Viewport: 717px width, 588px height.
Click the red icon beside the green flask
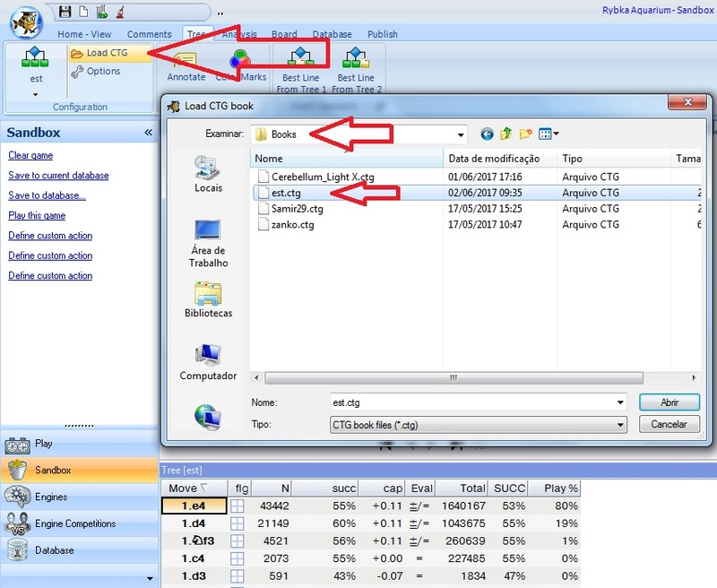click(x=120, y=12)
